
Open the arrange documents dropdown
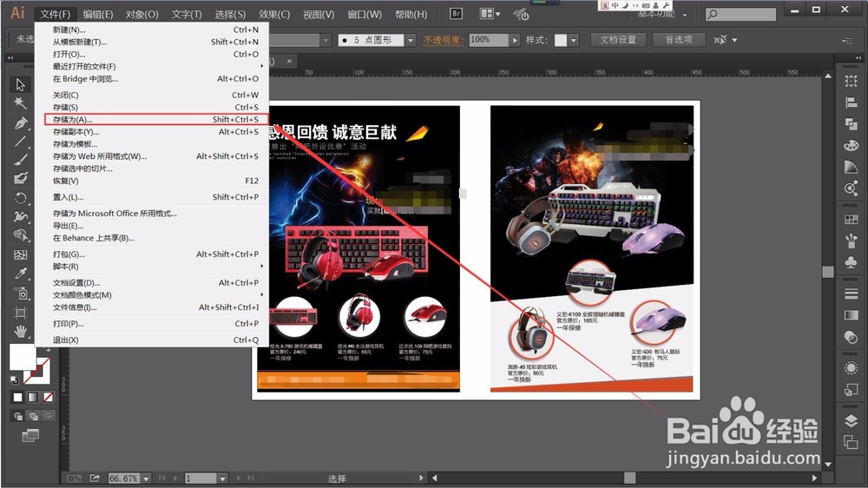pos(490,13)
